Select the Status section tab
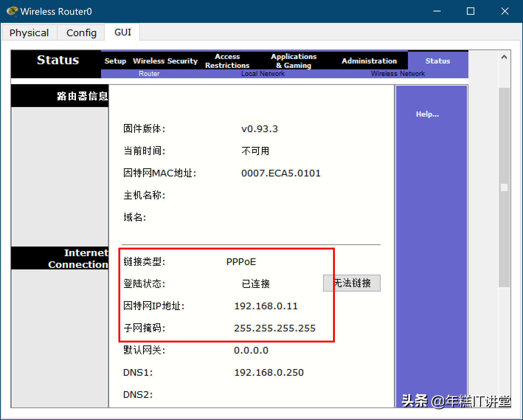The height and width of the screenshot is (420, 523). click(438, 61)
